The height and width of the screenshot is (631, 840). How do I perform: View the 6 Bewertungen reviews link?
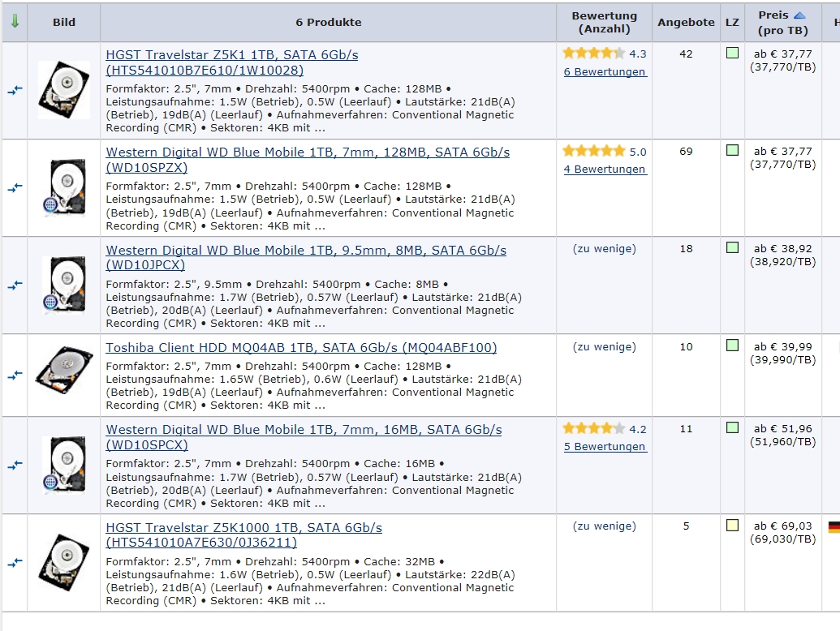pyautogui.click(x=605, y=71)
